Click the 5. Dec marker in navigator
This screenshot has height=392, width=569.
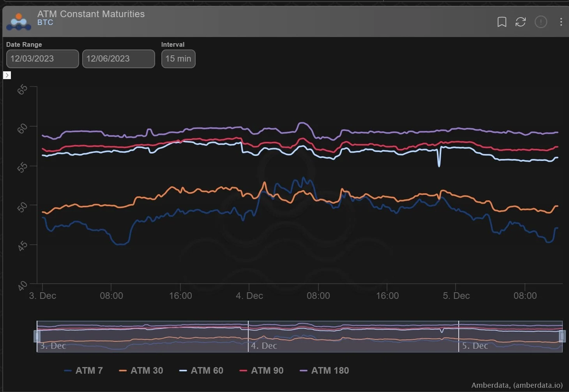click(x=475, y=346)
